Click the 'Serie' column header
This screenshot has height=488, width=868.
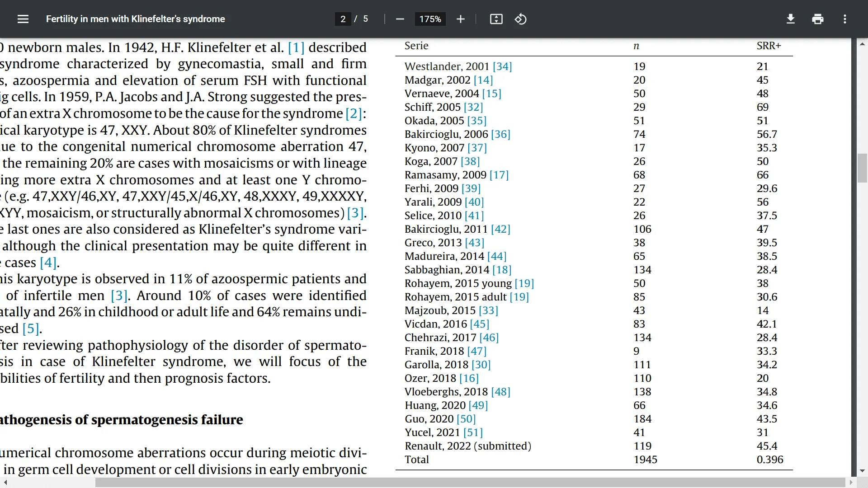point(416,46)
